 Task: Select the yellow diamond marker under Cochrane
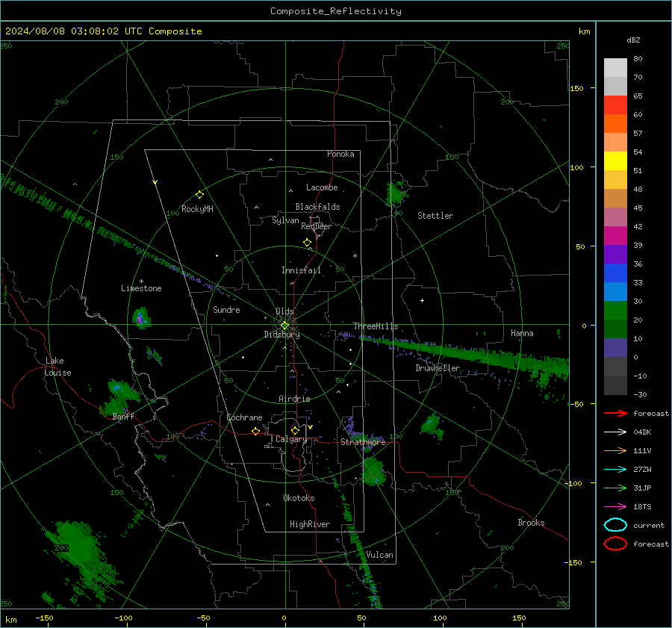pyautogui.click(x=255, y=431)
